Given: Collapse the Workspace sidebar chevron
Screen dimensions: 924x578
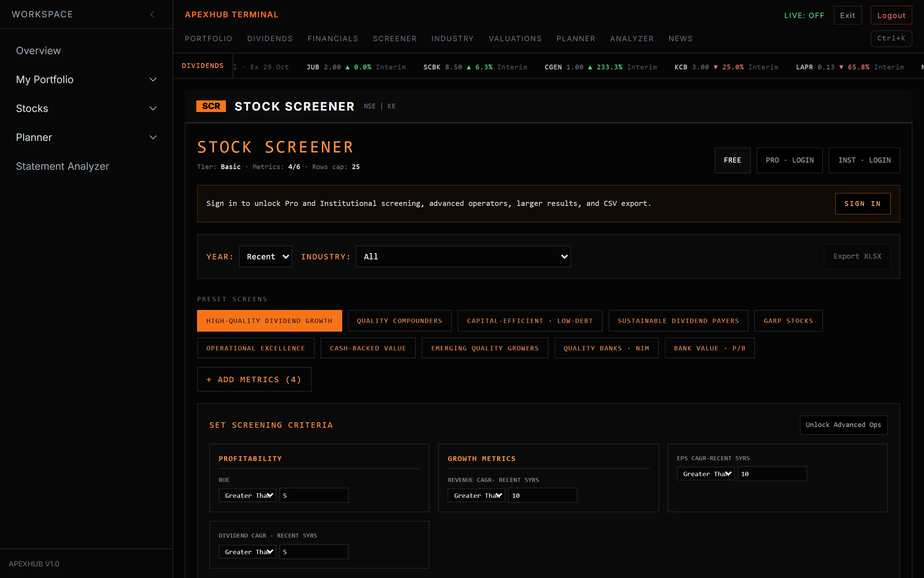Looking at the screenshot, I should pyautogui.click(x=152, y=14).
